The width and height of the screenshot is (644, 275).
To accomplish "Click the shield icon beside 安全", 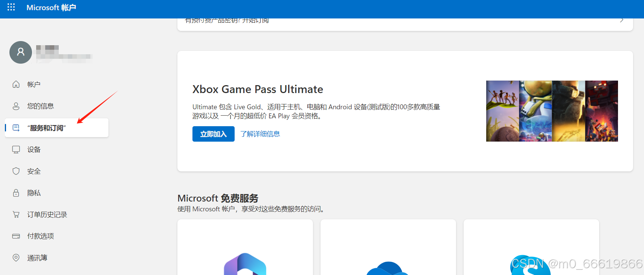I will [x=16, y=171].
